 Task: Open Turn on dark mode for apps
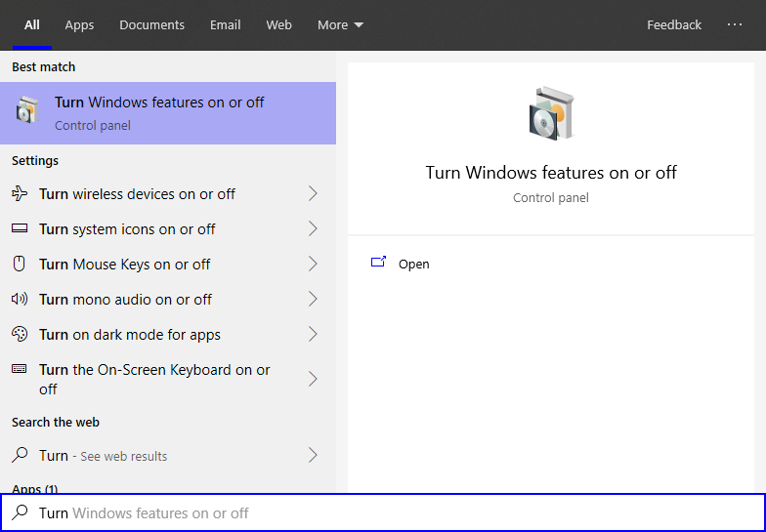tap(168, 334)
